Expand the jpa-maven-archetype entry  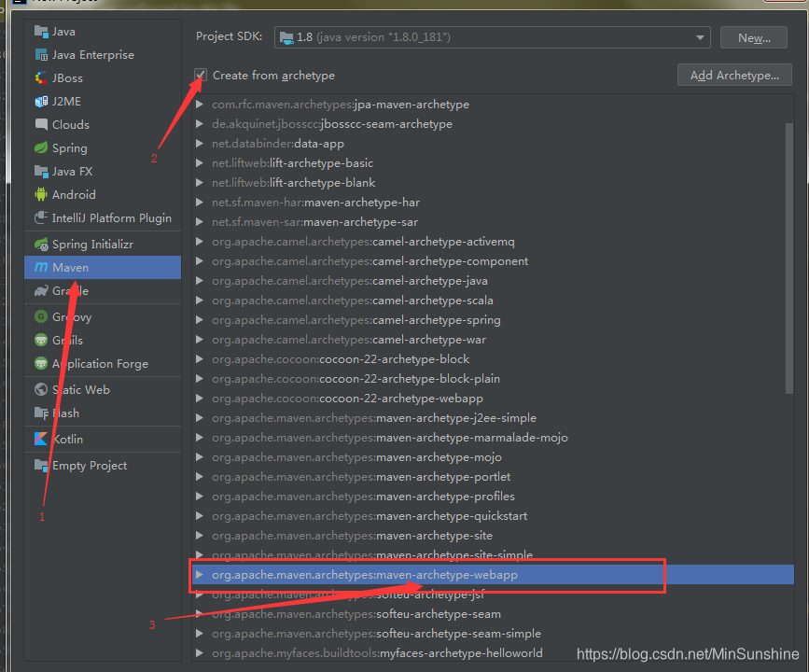coord(199,105)
